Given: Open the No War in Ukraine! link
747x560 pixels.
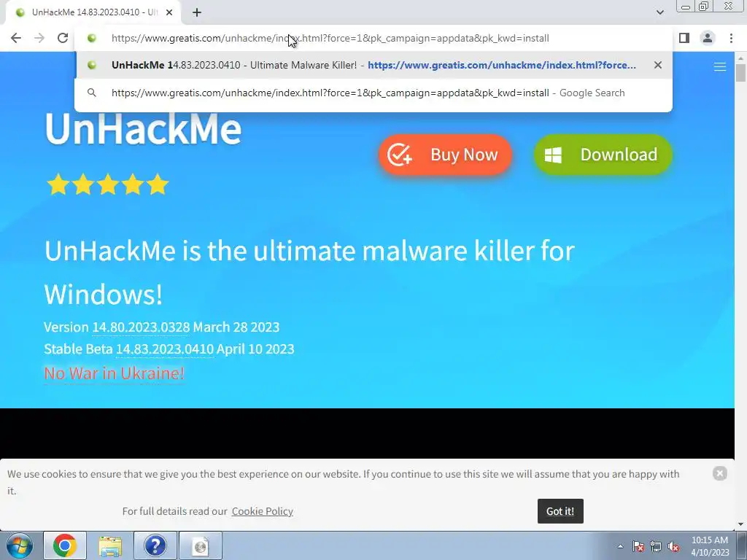Looking at the screenshot, I should click(x=114, y=373).
